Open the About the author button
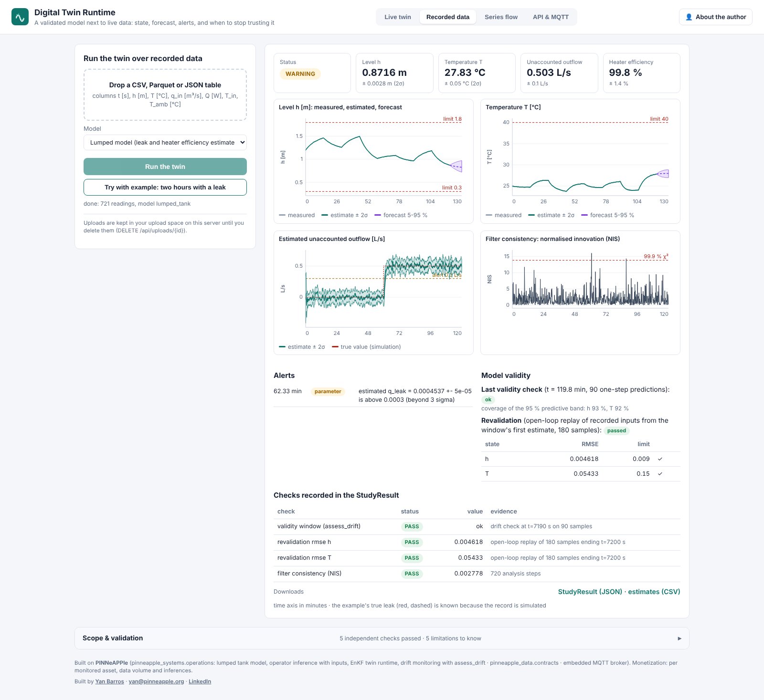Viewport: 764px width, 700px height. (x=715, y=17)
